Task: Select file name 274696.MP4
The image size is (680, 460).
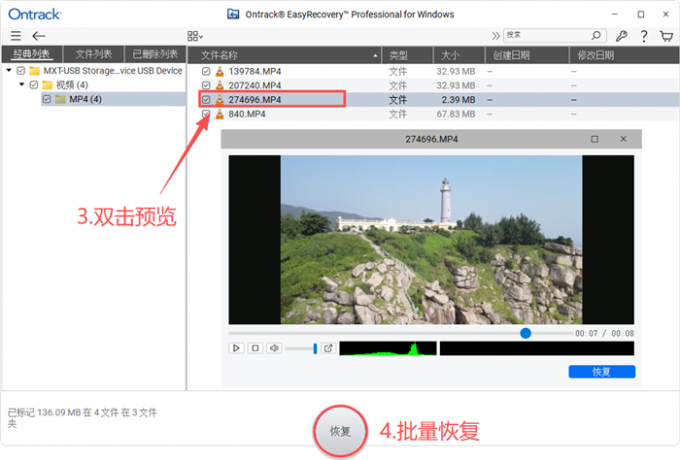Action: click(255, 100)
